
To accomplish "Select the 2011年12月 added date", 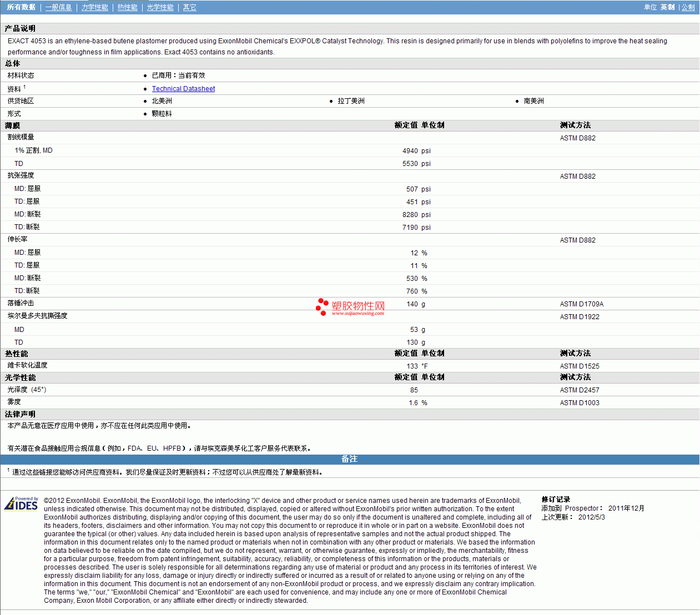I will pos(626,508).
